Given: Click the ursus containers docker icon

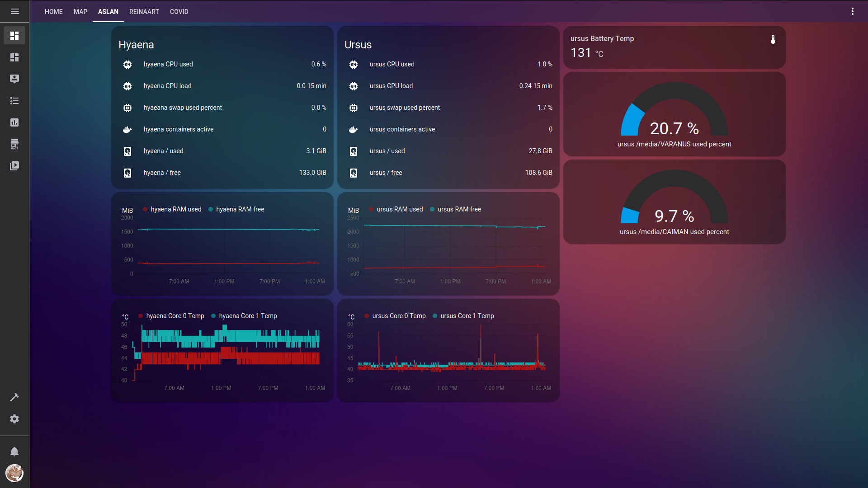Looking at the screenshot, I should pos(354,130).
